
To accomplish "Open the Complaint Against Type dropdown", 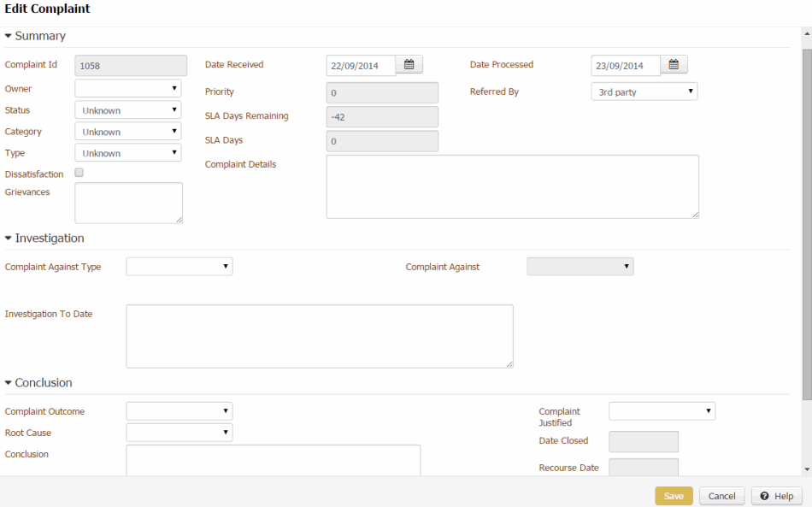I will (179, 266).
